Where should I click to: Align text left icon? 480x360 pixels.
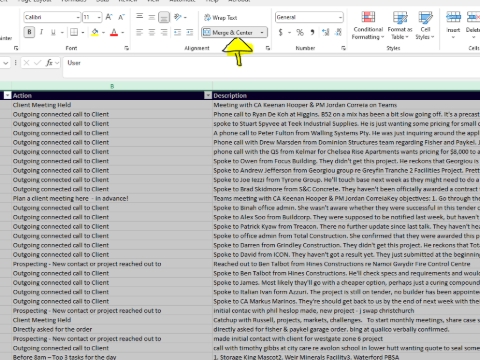140,32
